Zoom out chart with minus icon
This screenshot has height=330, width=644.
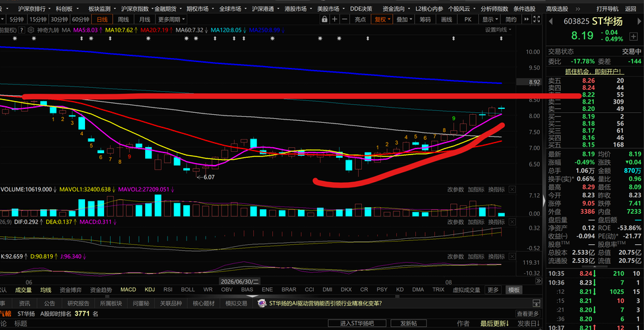pos(345,19)
